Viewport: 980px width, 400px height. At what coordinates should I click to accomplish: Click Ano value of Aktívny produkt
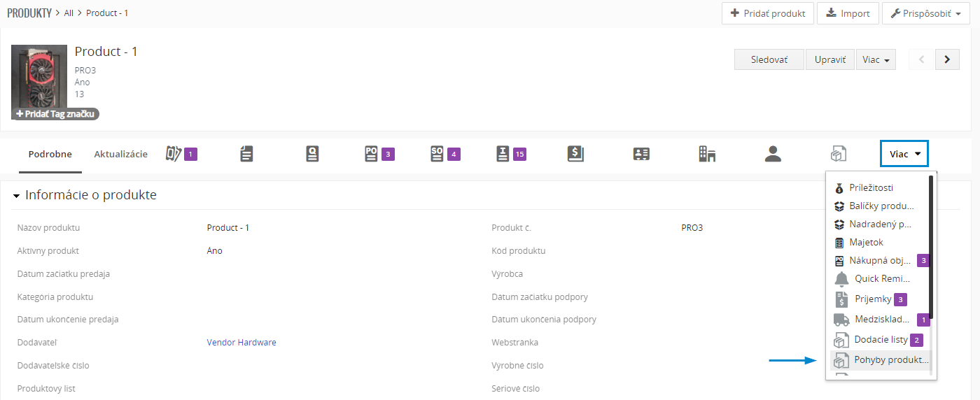click(214, 250)
